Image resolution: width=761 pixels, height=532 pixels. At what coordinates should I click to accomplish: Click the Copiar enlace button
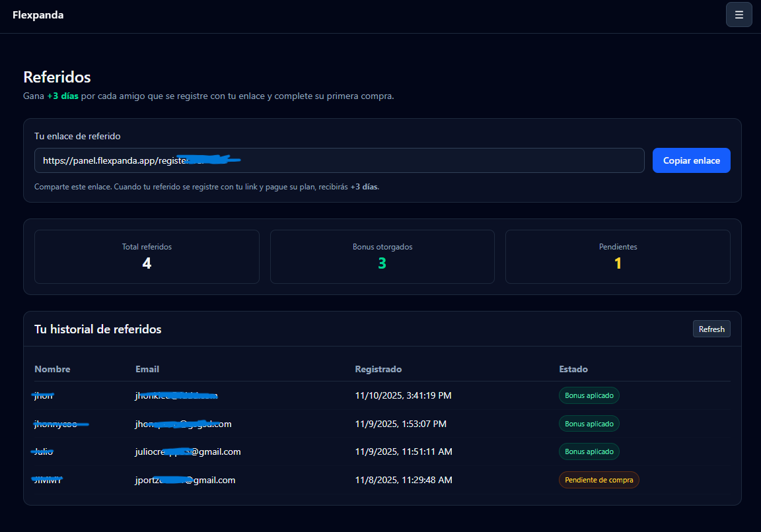691,160
